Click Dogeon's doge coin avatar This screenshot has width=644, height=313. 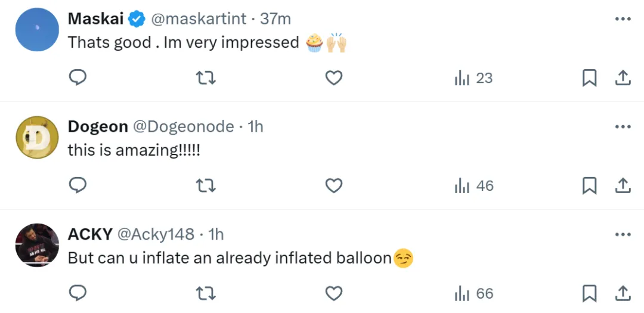[37, 137]
